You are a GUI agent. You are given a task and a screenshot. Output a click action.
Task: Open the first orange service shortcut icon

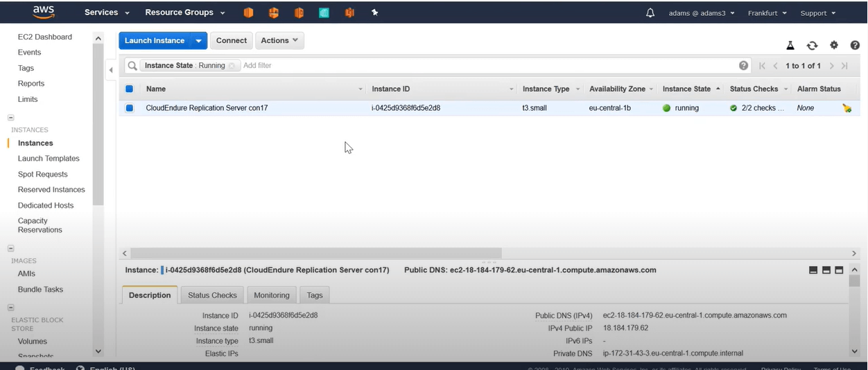(x=248, y=12)
